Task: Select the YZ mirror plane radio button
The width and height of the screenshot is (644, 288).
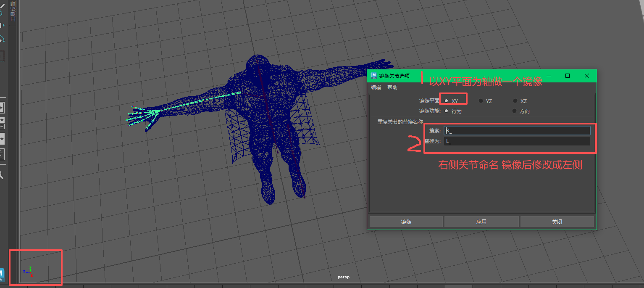Action: pyautogui.click(x=481, y=100)
